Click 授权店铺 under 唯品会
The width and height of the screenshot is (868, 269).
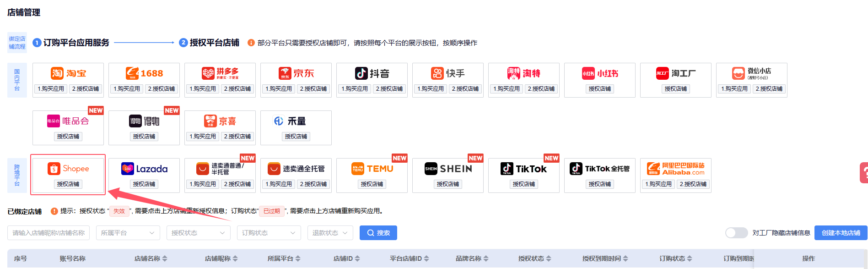68,136
